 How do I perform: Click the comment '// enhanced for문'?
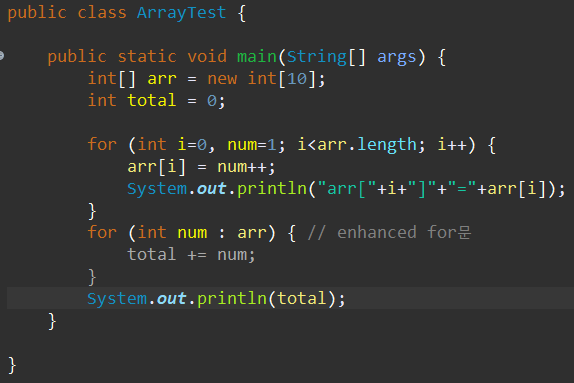(389, 233)
